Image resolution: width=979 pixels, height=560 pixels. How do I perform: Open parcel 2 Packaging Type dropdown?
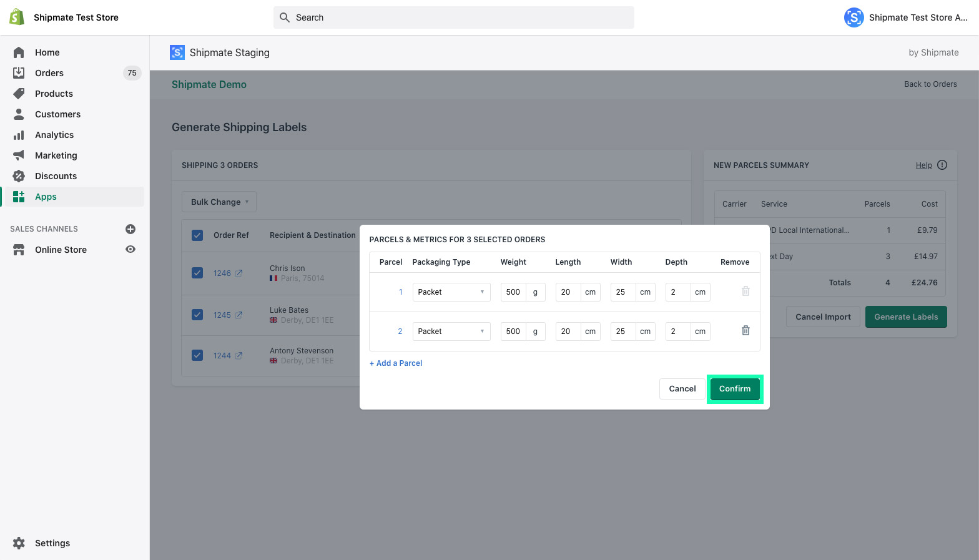coord(451,332)
